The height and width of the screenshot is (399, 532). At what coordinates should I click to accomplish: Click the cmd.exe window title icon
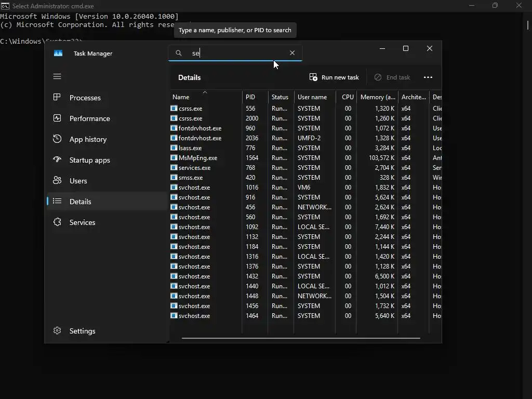coord(5,6)
